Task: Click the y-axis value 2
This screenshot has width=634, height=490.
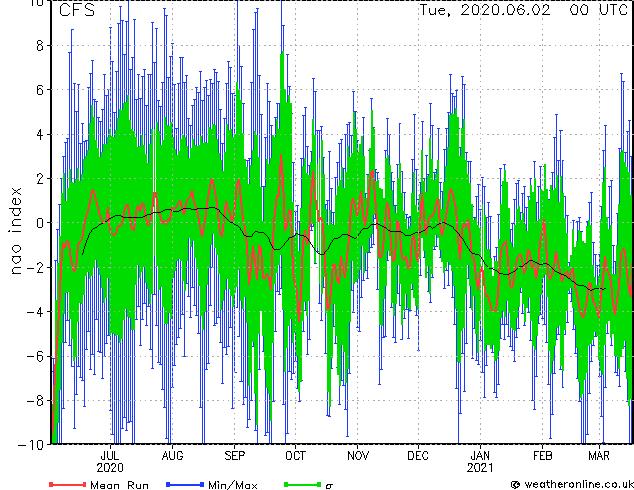Action: [40, 179]
